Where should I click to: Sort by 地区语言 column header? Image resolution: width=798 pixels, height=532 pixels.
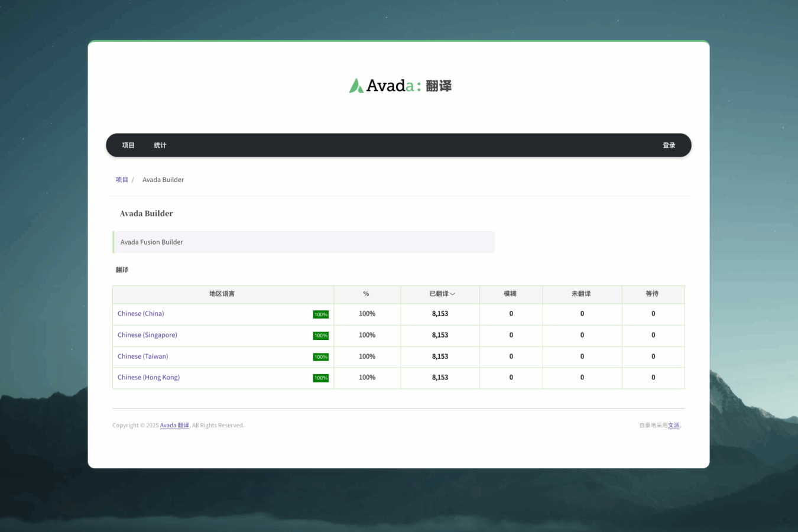[222, 294]
